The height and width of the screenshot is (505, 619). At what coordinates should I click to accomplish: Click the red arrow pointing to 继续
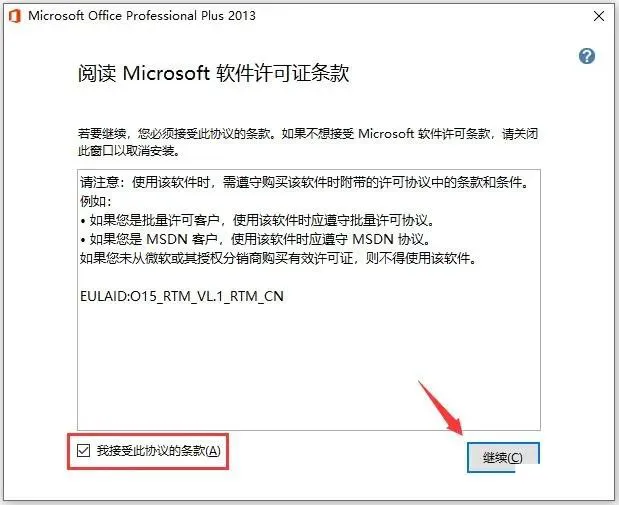(440, 407)
